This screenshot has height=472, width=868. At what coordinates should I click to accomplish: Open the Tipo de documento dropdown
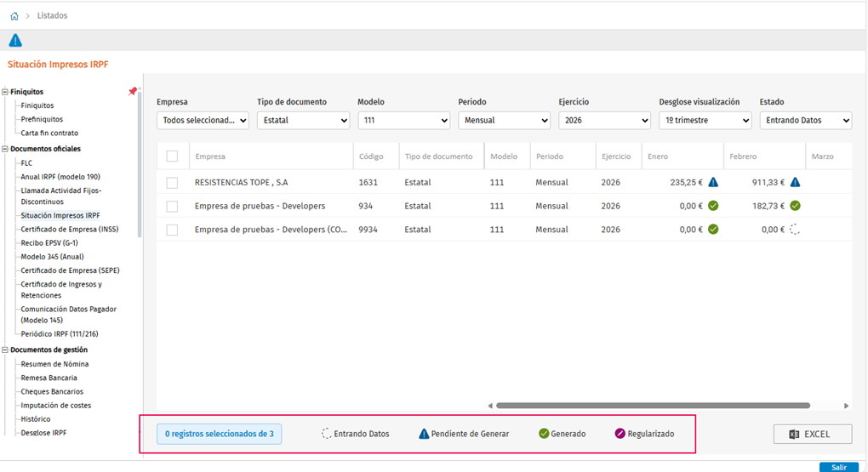(303, 120)
